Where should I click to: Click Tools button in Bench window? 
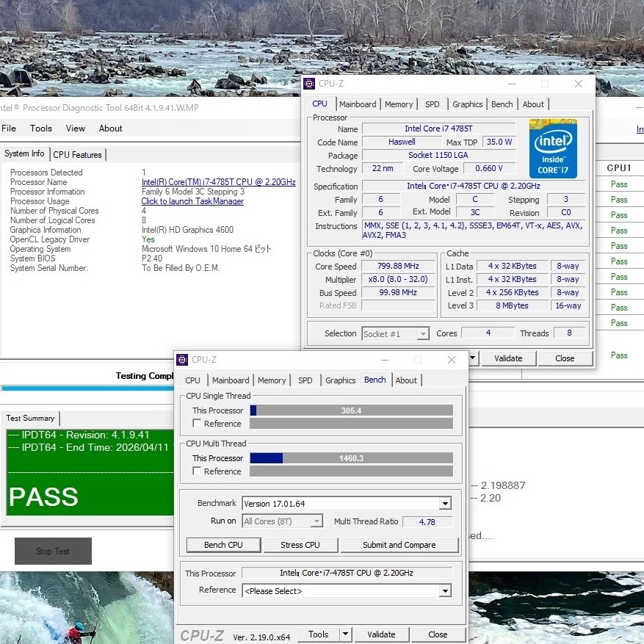318,634
